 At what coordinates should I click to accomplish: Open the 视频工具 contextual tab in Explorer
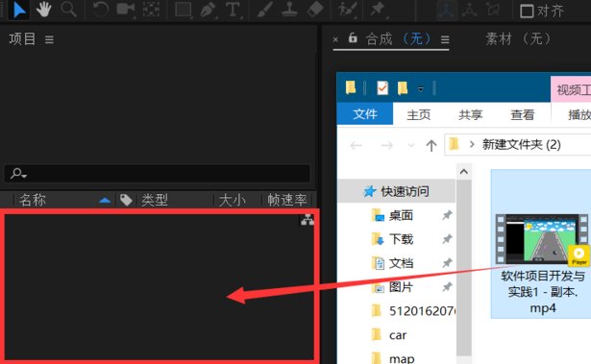[571, 89]
